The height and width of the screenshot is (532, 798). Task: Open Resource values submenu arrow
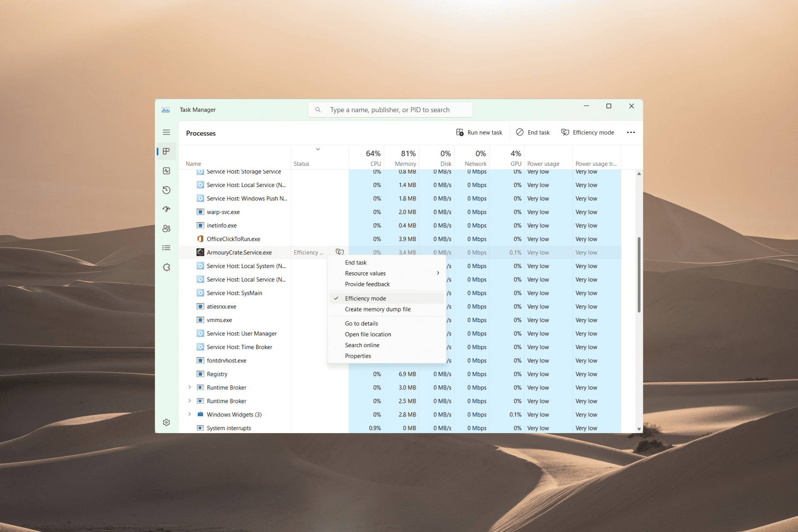click(x=438, y=273)
